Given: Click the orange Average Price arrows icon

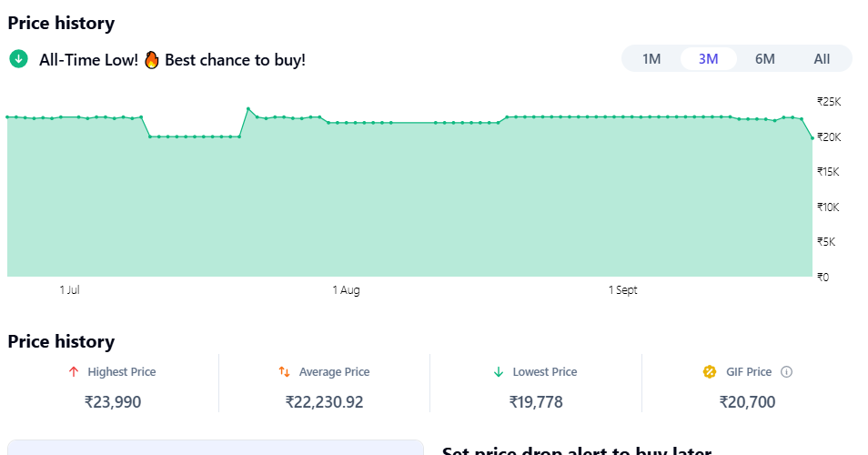Looking at the screenshot, I should coord(284,372).
